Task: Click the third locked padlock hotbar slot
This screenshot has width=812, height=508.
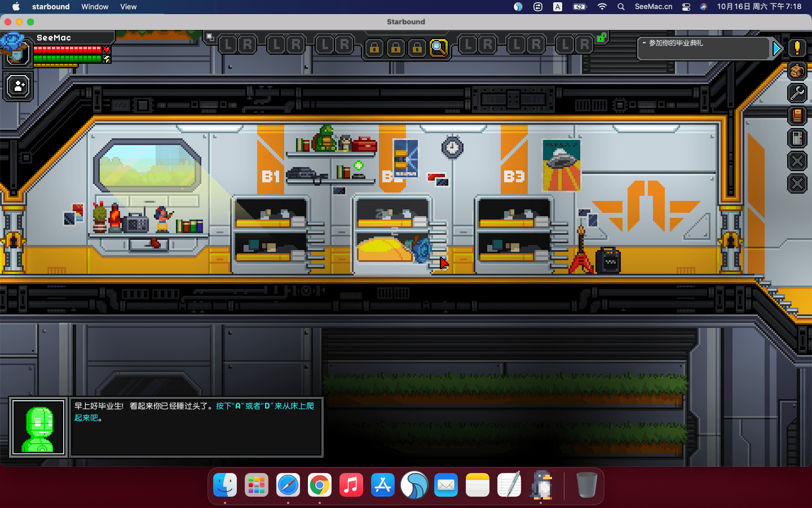Action: [x=417, y=48]
